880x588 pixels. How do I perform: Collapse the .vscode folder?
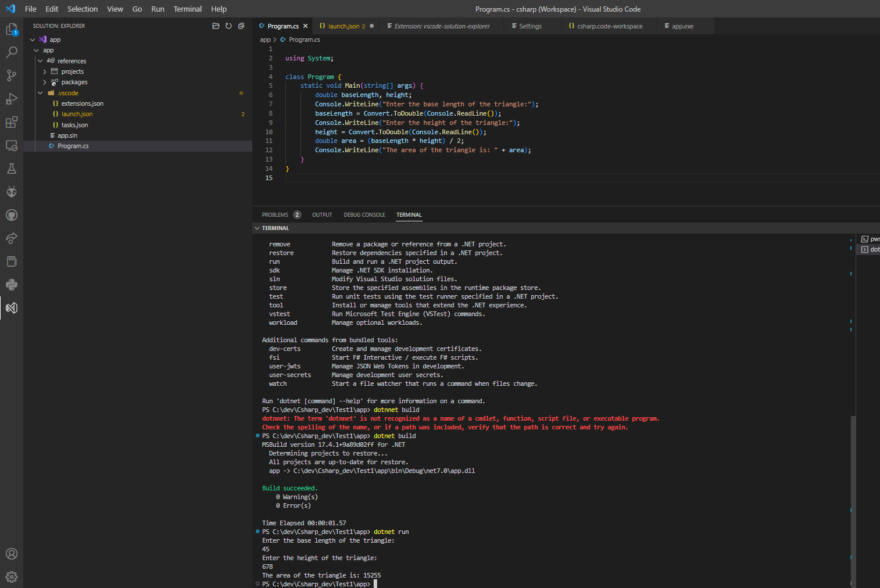point(40,93)
